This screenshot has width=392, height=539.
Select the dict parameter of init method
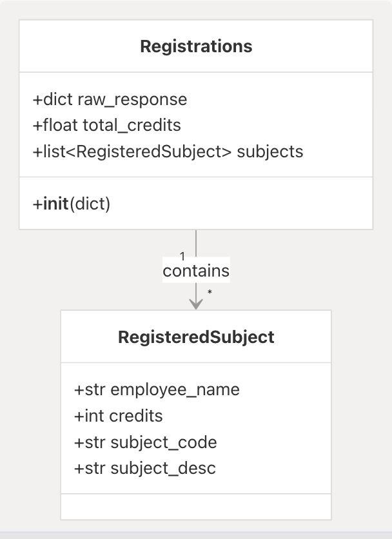[90, 204]
